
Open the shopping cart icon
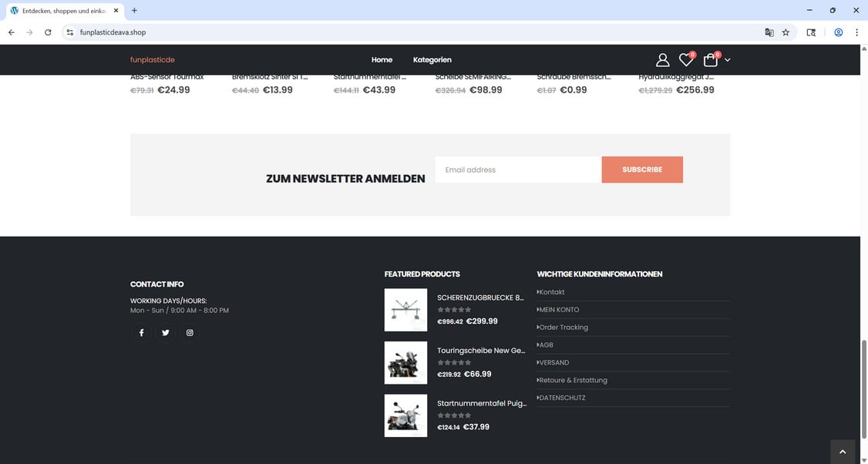710,59
